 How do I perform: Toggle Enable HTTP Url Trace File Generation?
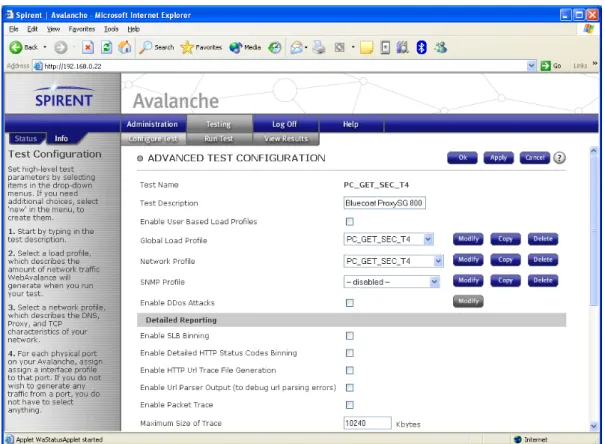pyautogui.click(x=350, y=370)
